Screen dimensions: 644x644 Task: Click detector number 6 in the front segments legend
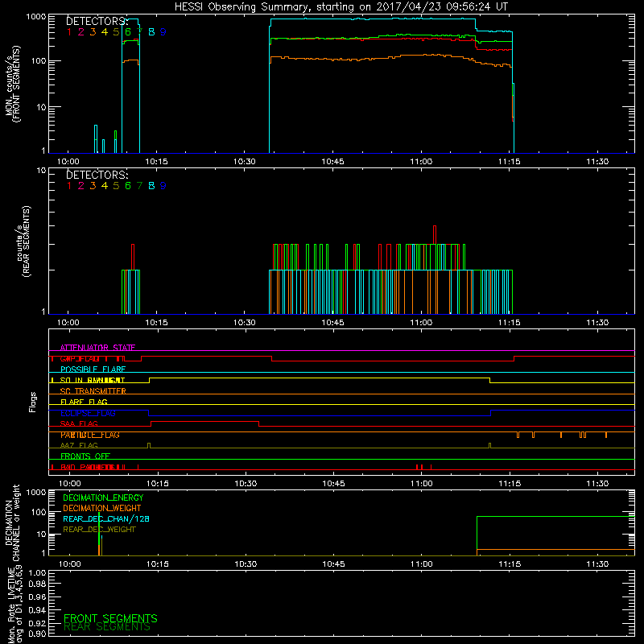[x=128, y=31]
